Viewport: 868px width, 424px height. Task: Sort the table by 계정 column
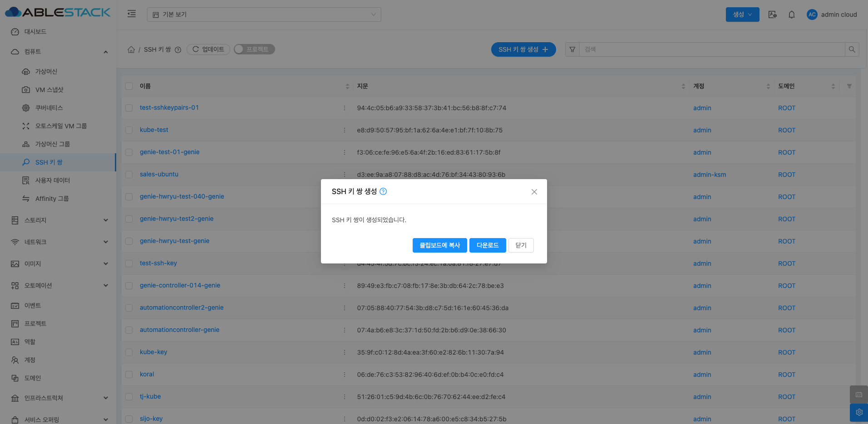pos(768,86)
